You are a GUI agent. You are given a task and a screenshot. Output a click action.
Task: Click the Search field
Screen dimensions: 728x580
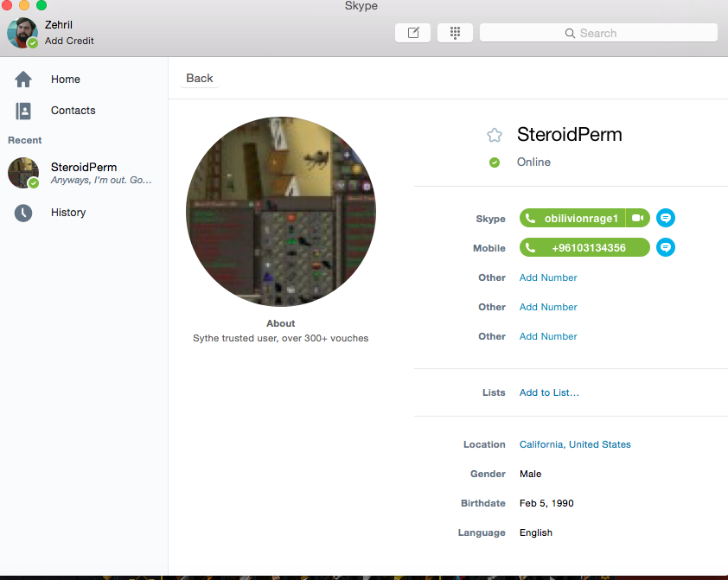(x=598, y=33)
